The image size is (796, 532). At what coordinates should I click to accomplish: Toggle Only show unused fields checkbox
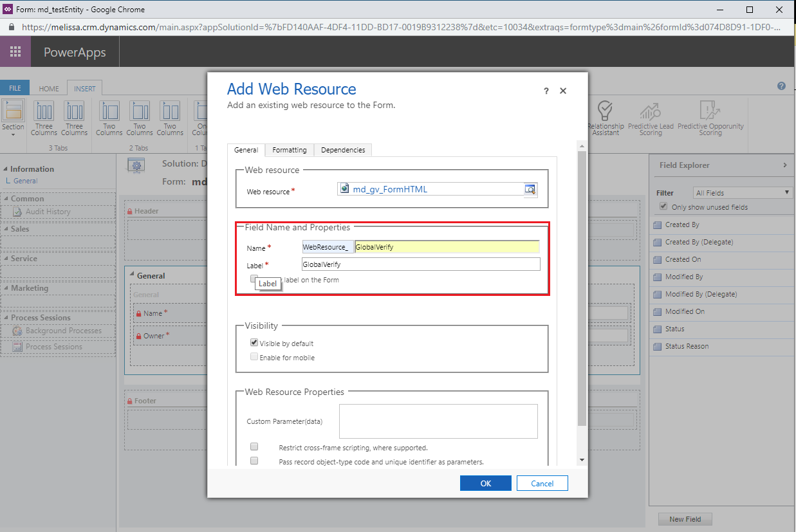[664, 206]
